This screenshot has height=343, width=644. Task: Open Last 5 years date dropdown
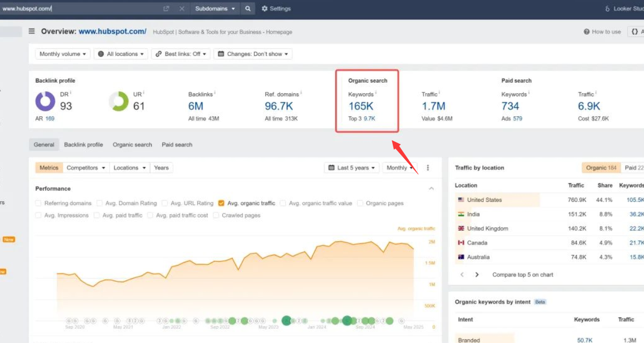click(352, 168)
